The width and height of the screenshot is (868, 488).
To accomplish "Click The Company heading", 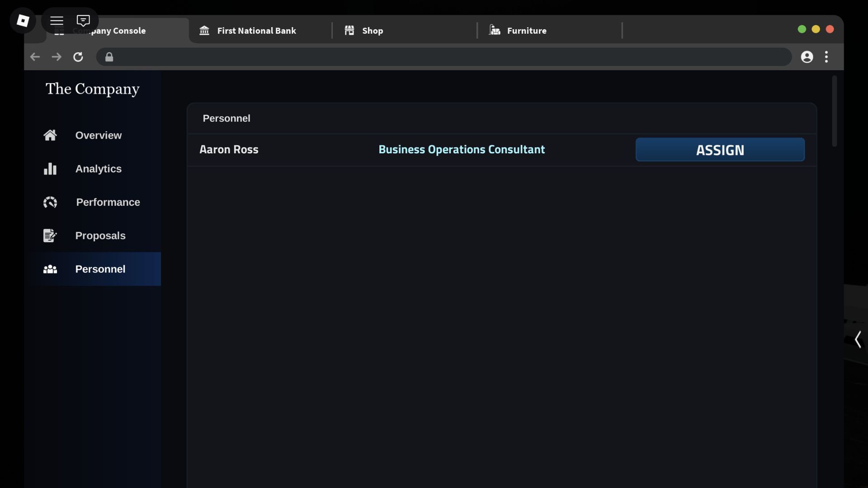I will pyautogui.click(x=93, y=89).
